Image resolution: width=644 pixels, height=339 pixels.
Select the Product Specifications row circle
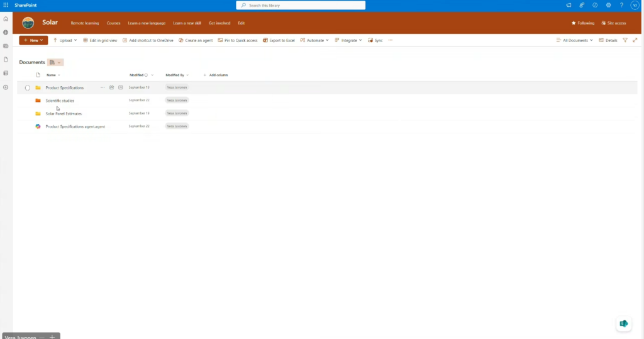coord(28,87)
